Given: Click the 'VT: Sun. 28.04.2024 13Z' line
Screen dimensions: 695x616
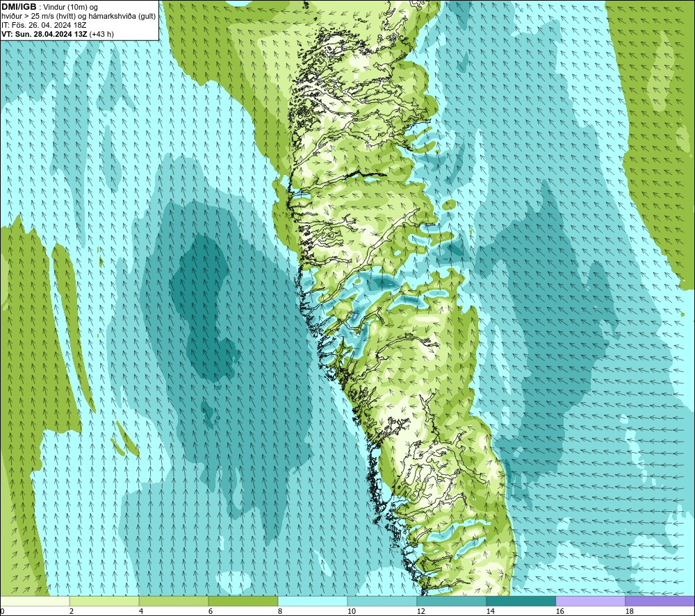Looking at the screenshot, I should [44, 34].
